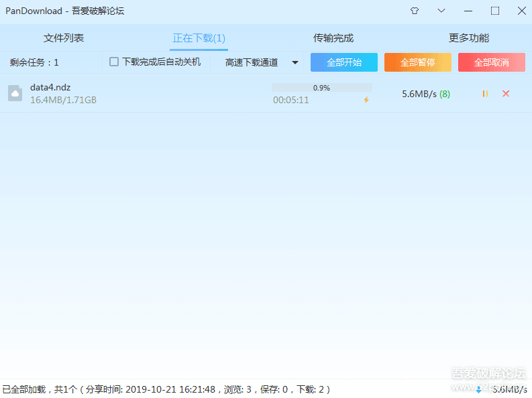Image resolution: width=532 pixels, height=398 pixels.
Task: Enable 下载完成后自动关机 checkbox
Action: click(x=114, y=62)
